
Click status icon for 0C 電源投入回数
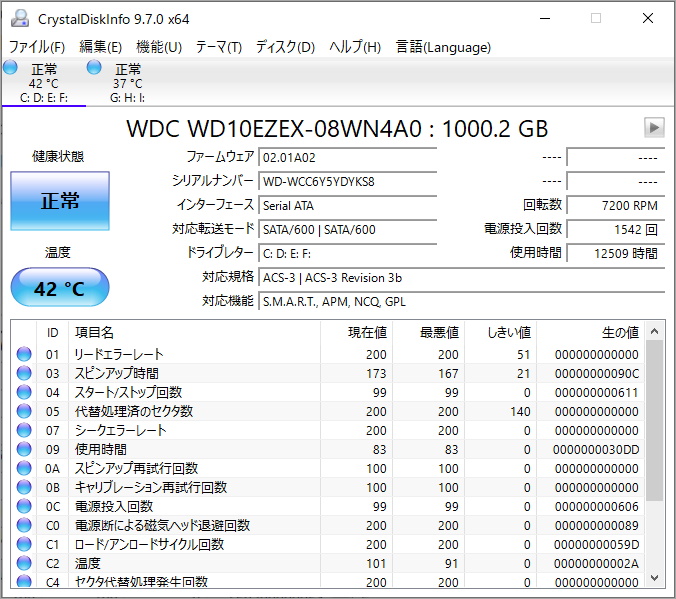coord(24,506)
